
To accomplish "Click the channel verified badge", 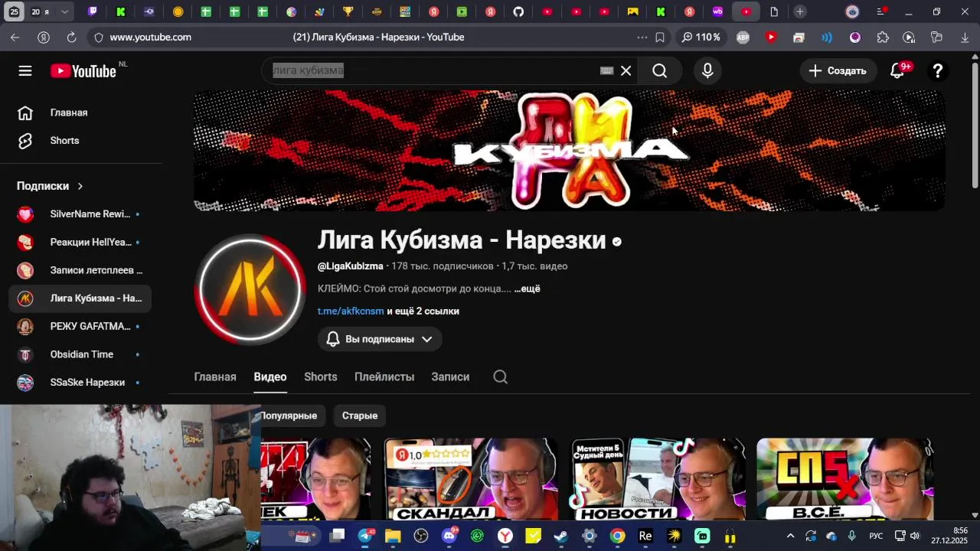I will coord(617,242).
